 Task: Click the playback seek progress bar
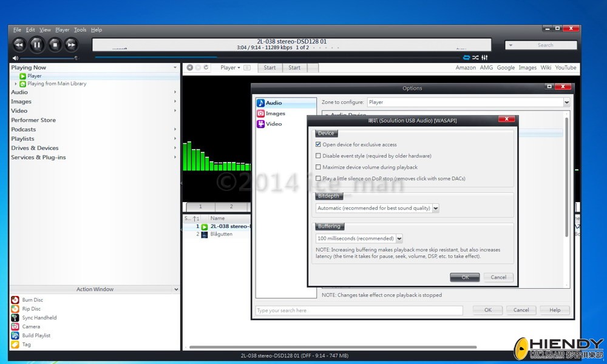[277, 58]
